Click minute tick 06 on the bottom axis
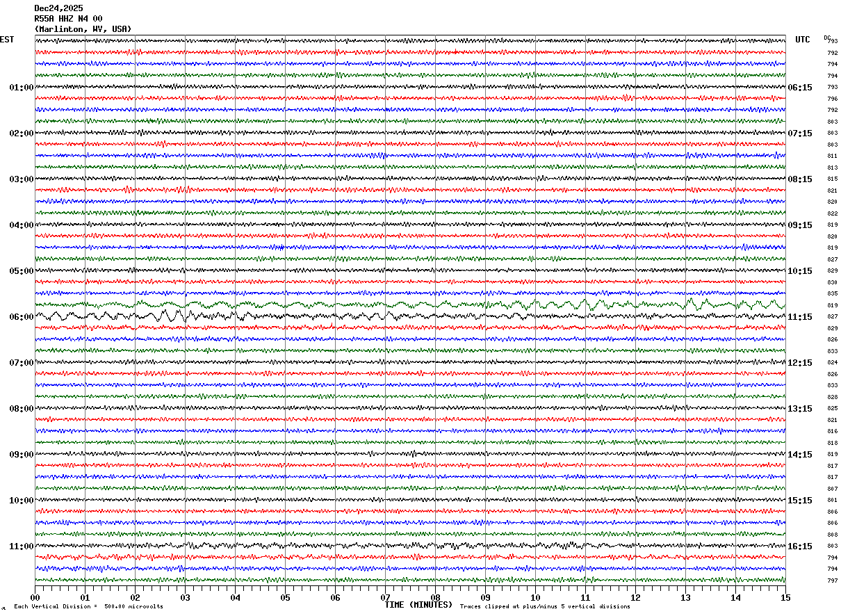 335,597
